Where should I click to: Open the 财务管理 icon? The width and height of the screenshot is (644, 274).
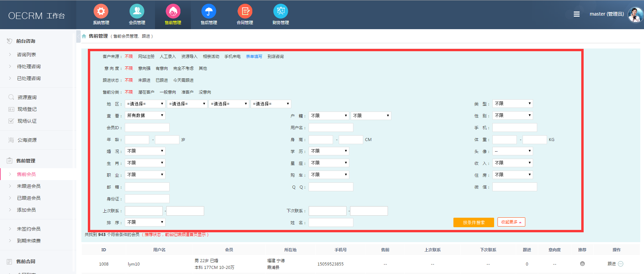click(280, 12)
